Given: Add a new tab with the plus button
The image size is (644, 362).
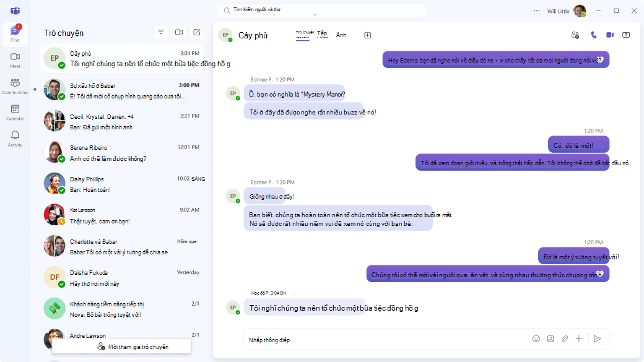Looking at the screenshot, I should tap(367, 35).
